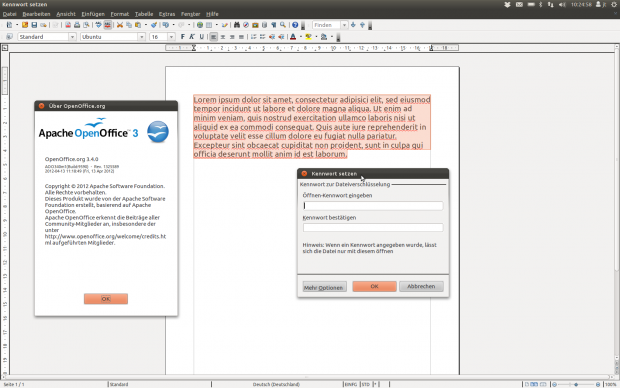Open the page preview icon
The height and width of the screenshot is (388, 620).
(x=86, y=25)
